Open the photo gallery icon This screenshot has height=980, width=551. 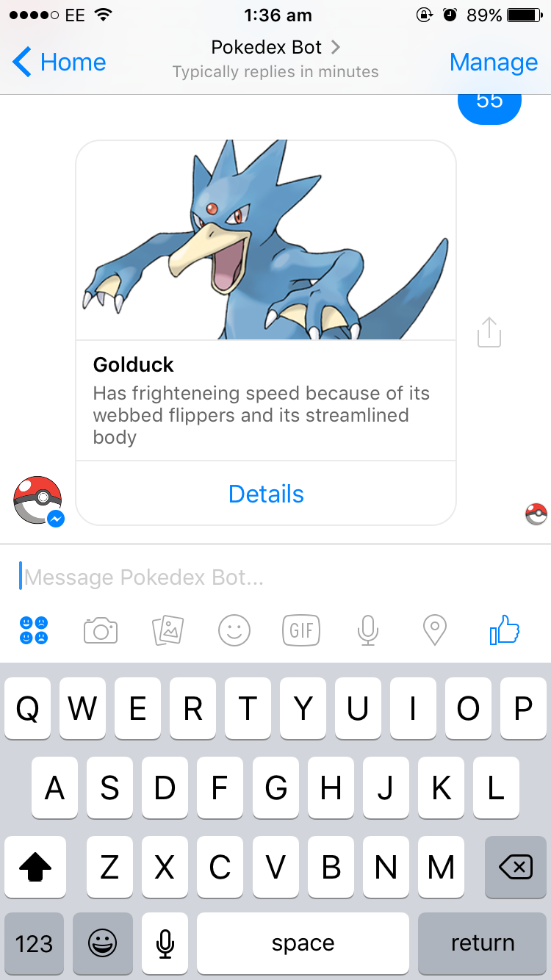click(x=168, y=630)
